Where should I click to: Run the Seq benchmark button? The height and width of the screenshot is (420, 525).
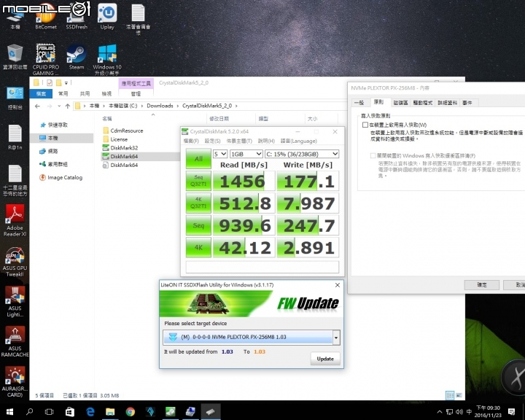198,225
